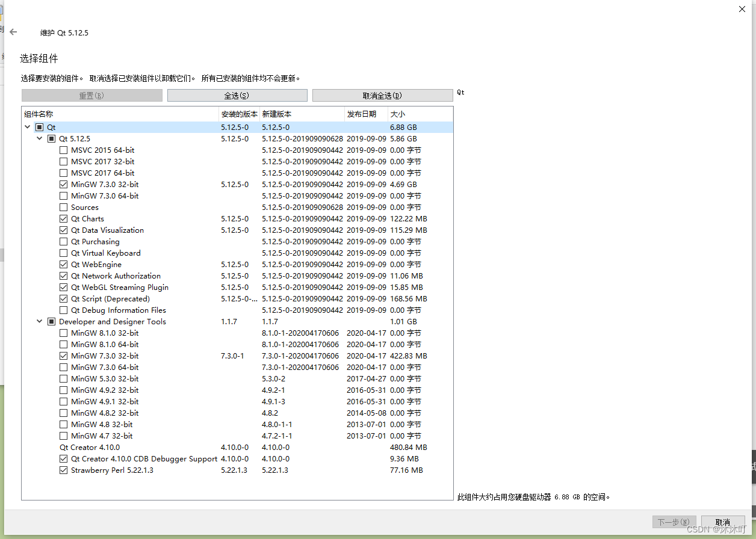
Task: Click 新建版本 column header
Action: point(302,114)
